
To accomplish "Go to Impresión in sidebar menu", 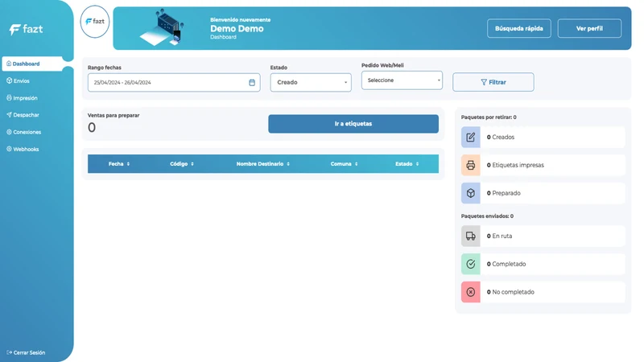I will coord(23,98).
